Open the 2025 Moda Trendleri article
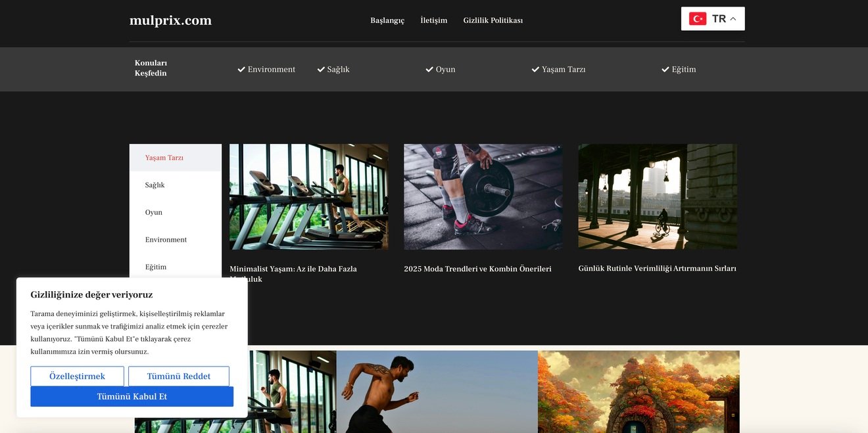 click(478, 268)
